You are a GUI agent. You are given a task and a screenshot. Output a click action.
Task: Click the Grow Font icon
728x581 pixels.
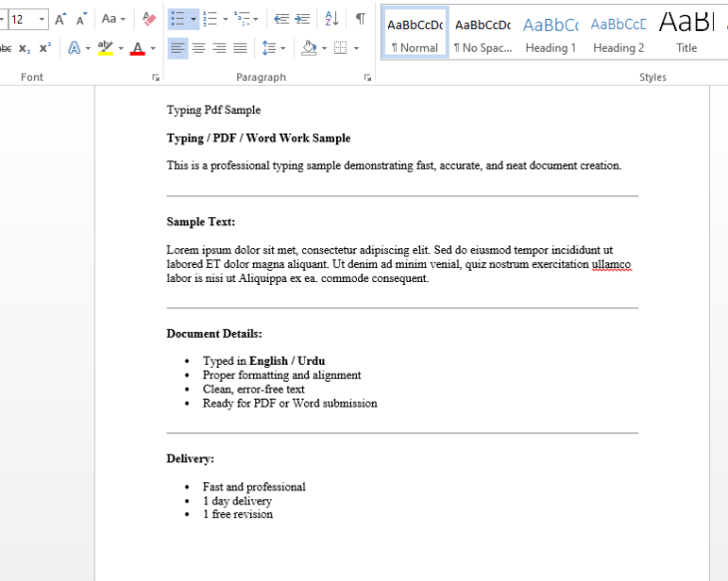click(x=61, y=19)
